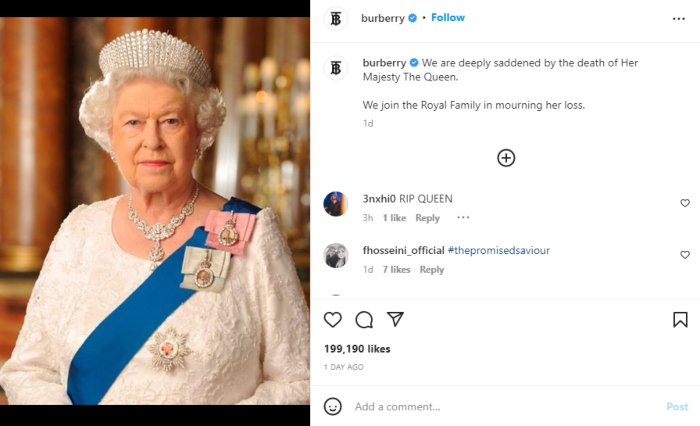View 3nxhi0 profile avatar
This screenshot has height=426, width=700.
(x=336, y=204)
